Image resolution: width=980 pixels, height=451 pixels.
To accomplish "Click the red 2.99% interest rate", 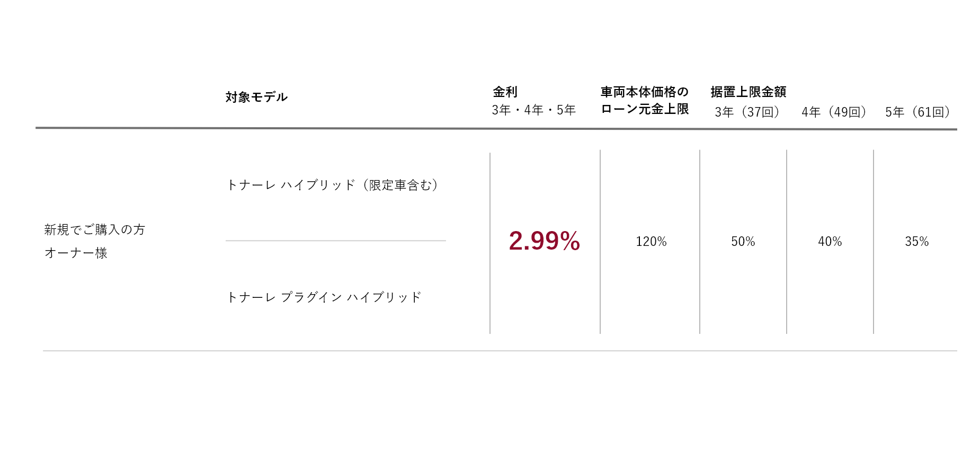I will coord(544,241).
